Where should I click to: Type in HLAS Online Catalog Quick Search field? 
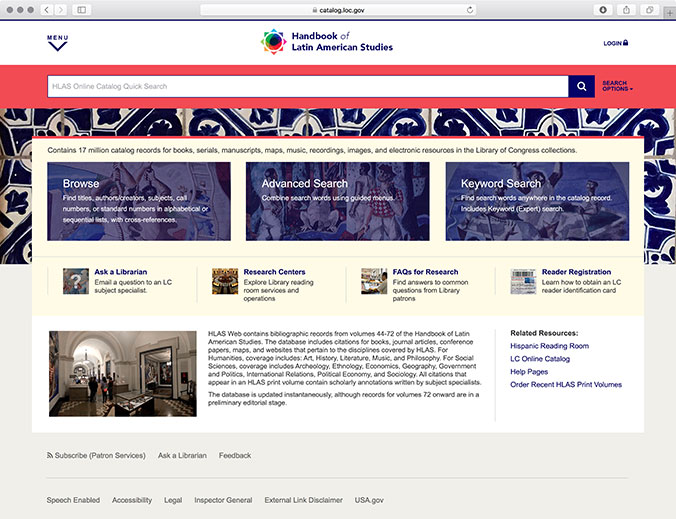coord(306,86)
